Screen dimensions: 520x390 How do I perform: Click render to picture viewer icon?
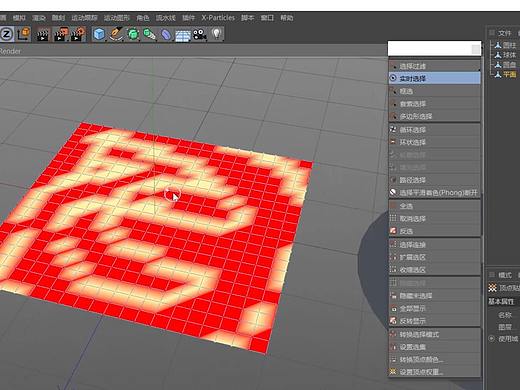point(61,34)
